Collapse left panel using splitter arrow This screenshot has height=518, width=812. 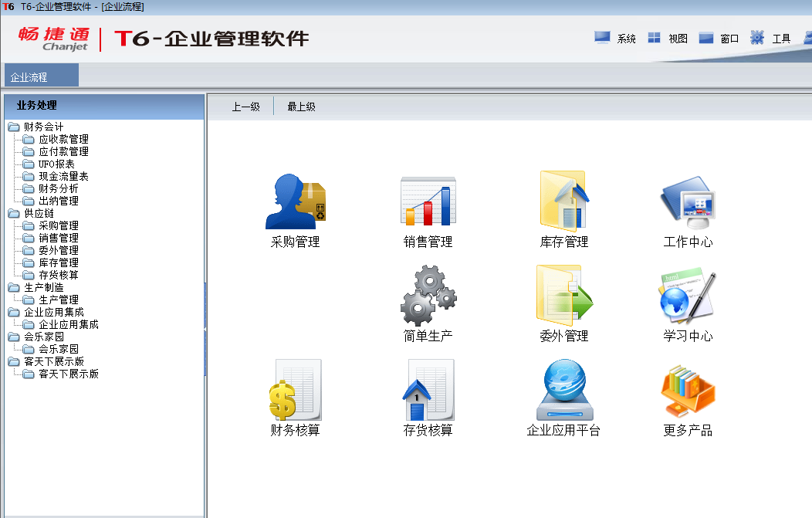tap(205, 329)
